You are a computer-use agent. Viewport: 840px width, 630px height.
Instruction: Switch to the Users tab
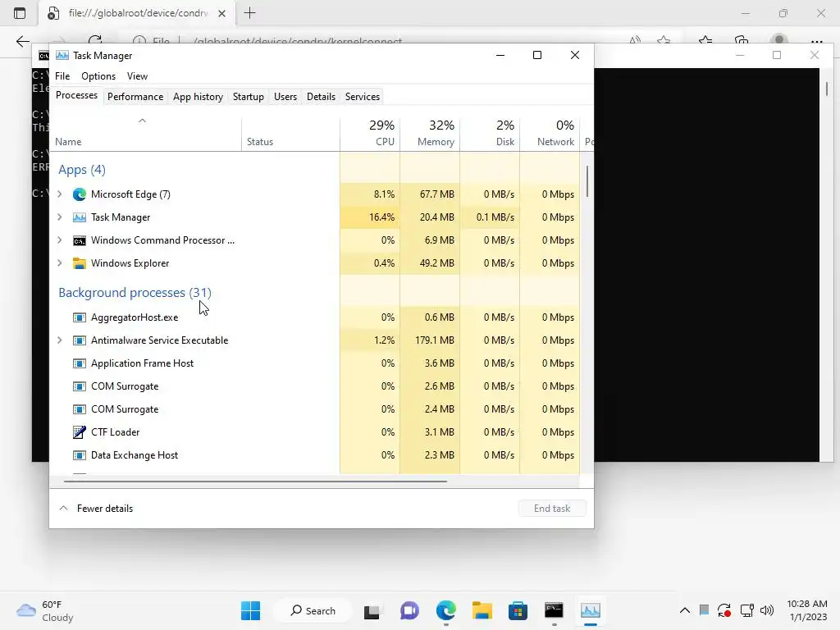coord(285,97)
